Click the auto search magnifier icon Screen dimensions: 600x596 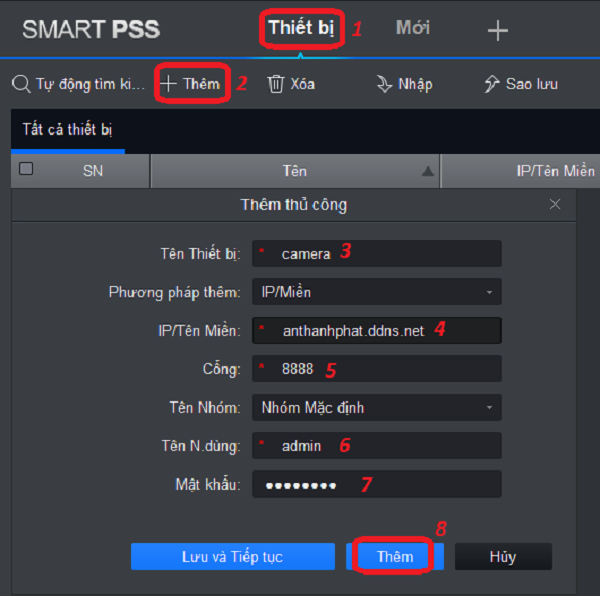coord(21,84)
